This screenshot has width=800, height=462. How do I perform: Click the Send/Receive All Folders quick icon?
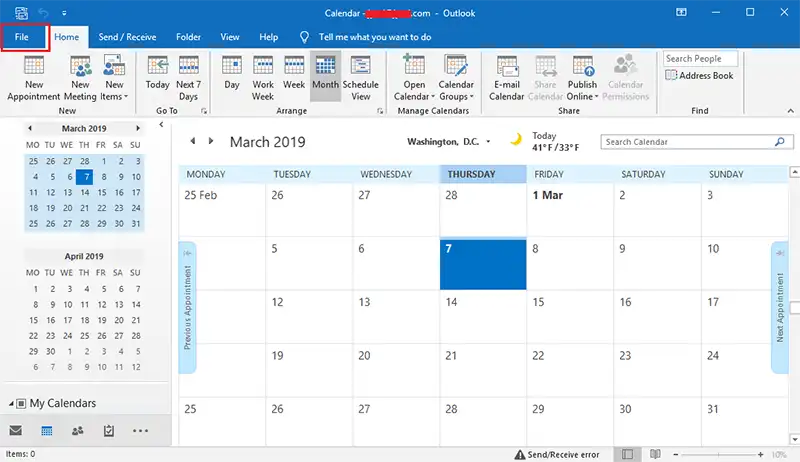pyautogui.click(x=21, y=13)
